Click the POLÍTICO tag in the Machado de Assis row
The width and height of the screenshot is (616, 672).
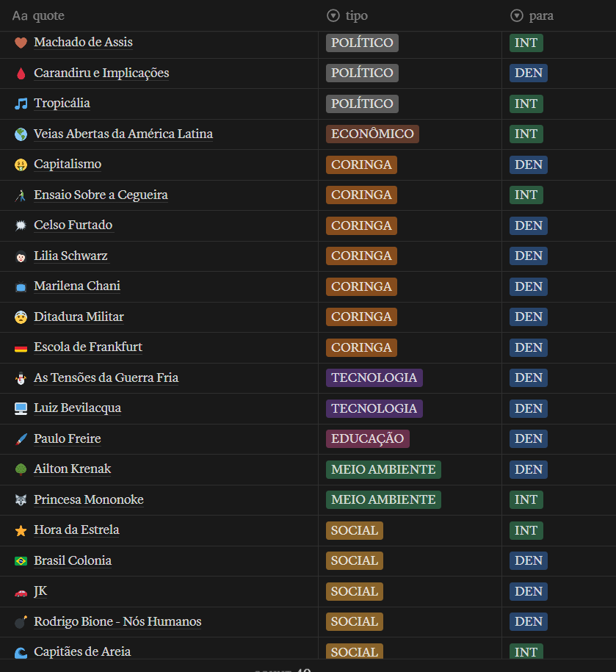tap(362, 43)
